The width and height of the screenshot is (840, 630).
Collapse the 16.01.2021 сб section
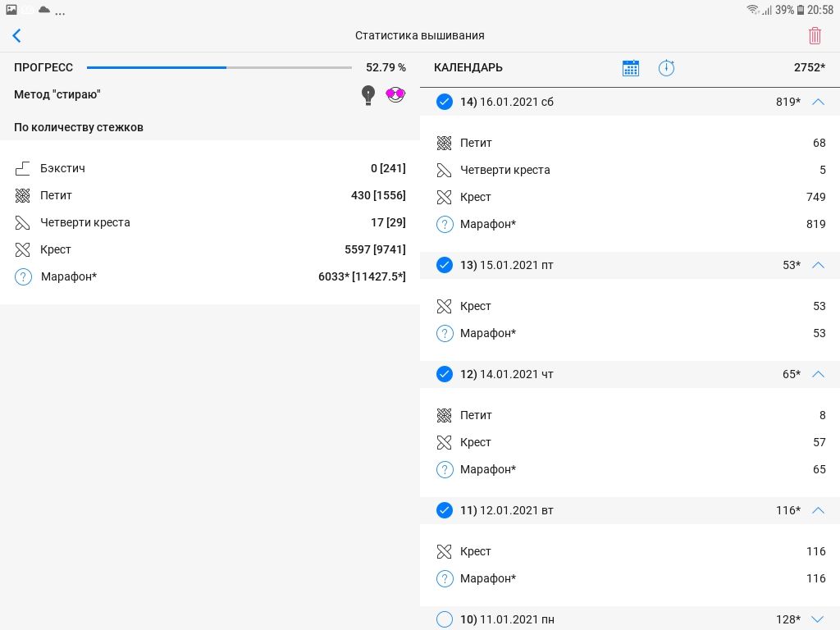[817, 102]
